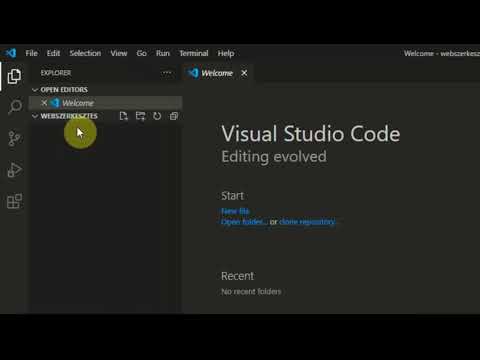Open the File menu

click(x=32, y=53)
